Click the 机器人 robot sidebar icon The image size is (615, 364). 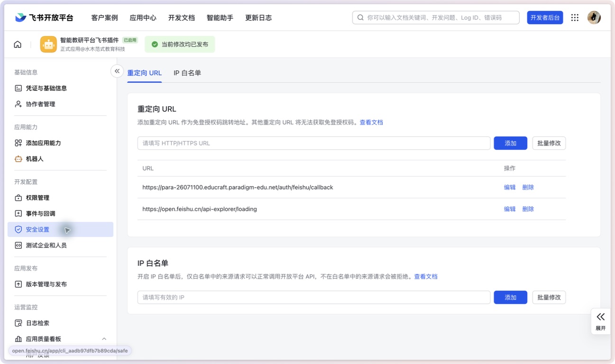pyautogui.click(x=18, y=159)
